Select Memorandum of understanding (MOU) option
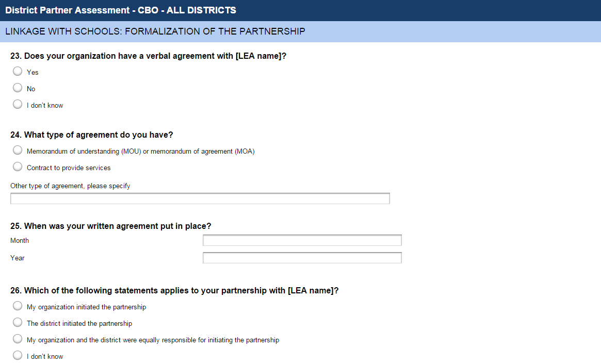601x364 pixels. pyautogui.click(x=18, y=151)
